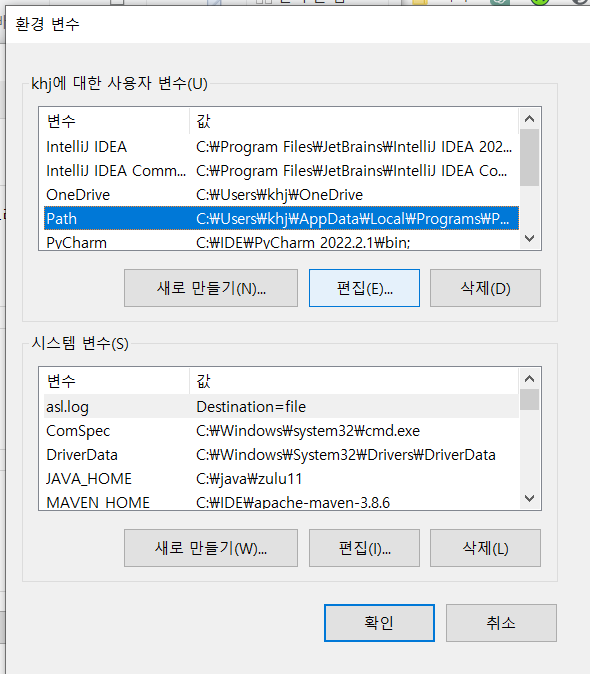Select the asl.log system variable row

(x=281, y=407)
